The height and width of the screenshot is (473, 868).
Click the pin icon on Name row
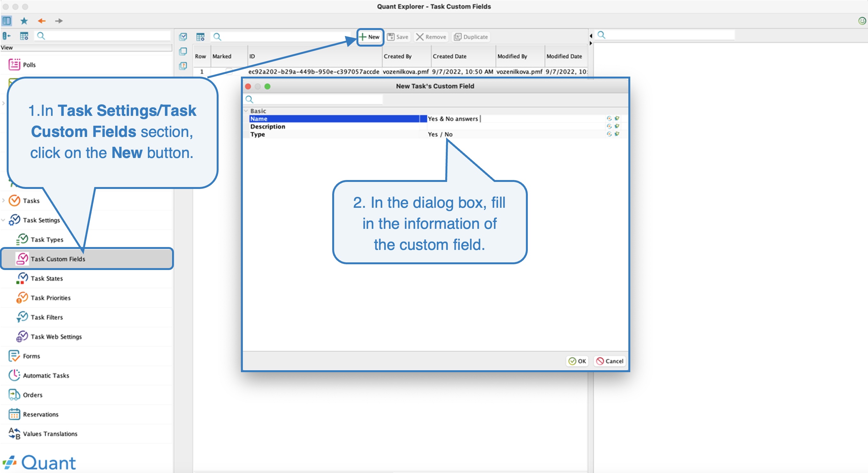[617, 119]
